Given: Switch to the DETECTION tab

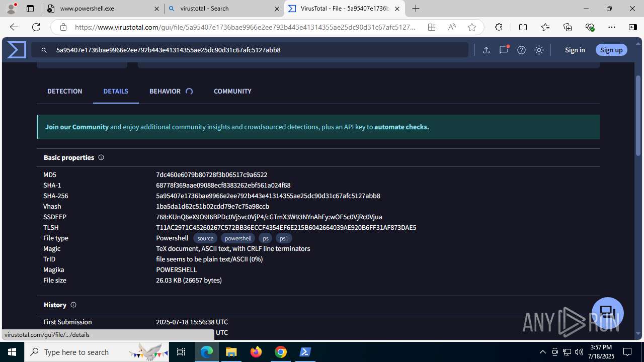Looking at the screenshot, I should (x=65, y=91).
